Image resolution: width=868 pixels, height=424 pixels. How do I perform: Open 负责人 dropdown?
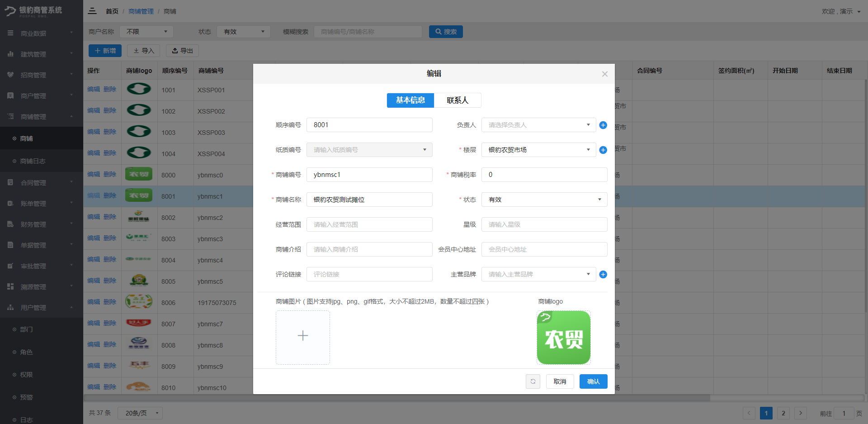(538, 125)
